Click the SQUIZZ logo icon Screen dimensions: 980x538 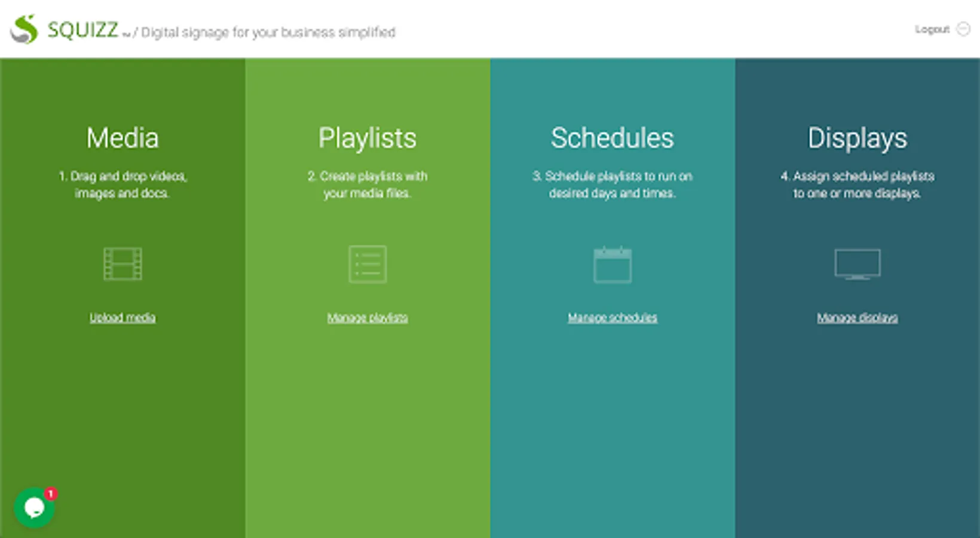click(24, 29)
